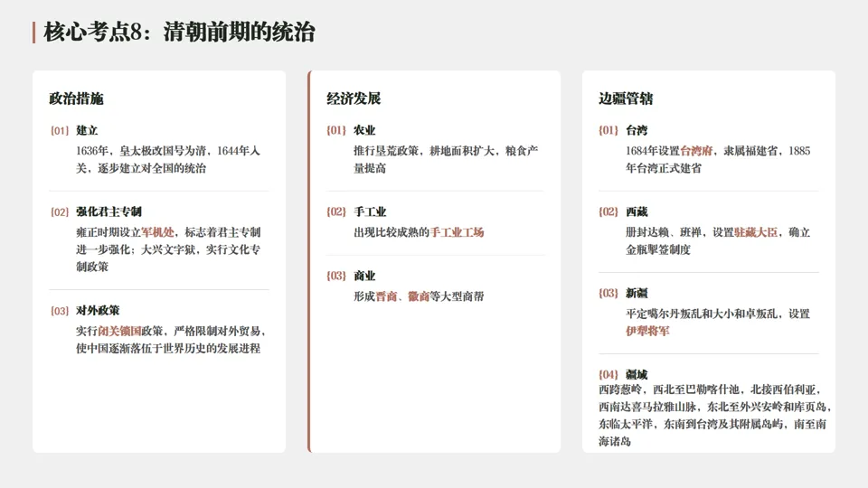Click the last line 海诸岛
868x488 pixels.
[615, 442]
